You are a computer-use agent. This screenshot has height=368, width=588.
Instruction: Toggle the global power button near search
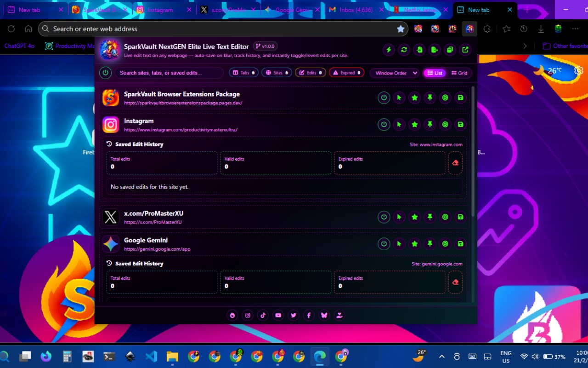[106, 73]
